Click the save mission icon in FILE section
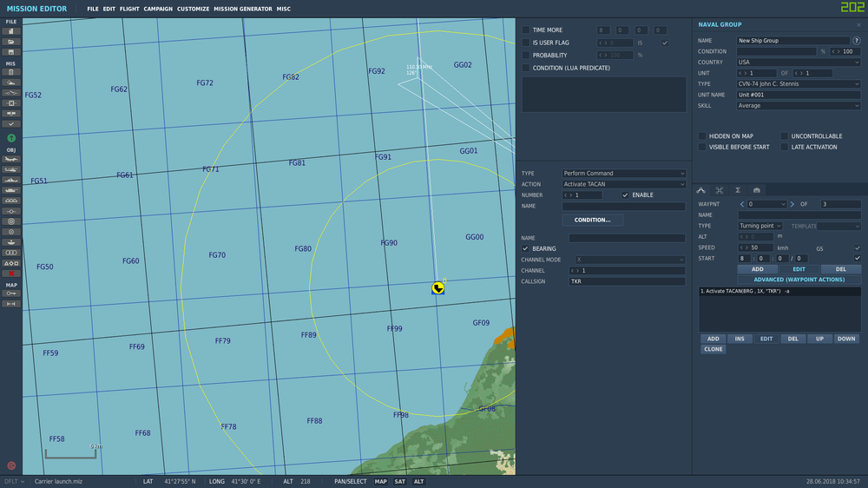The image size is (868, 488). click(x=11, y=51)
